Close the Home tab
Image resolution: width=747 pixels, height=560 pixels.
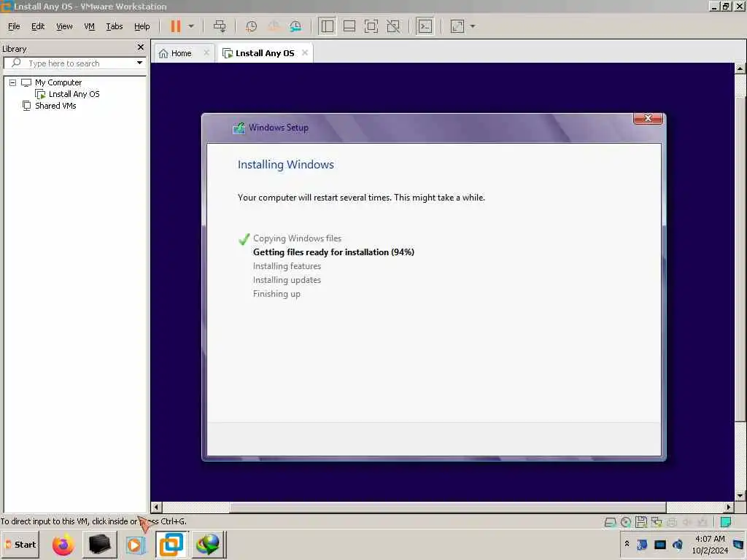206,52
